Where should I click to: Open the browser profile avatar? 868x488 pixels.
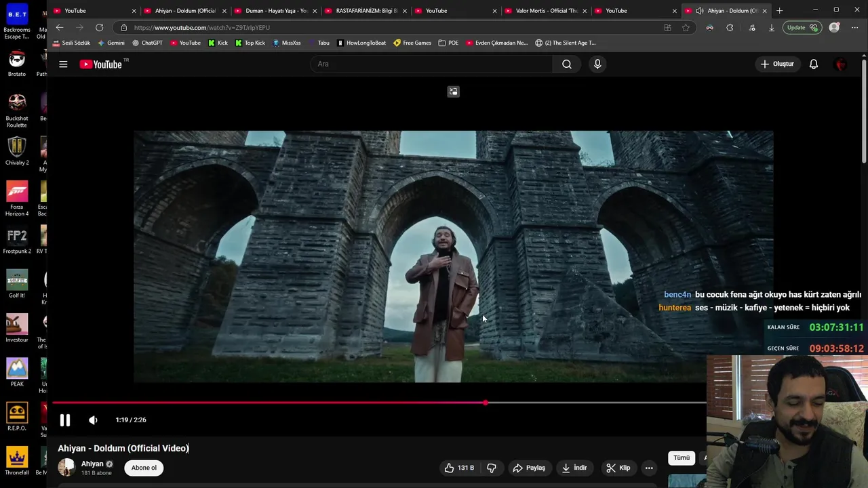click(x=835, y=28)
